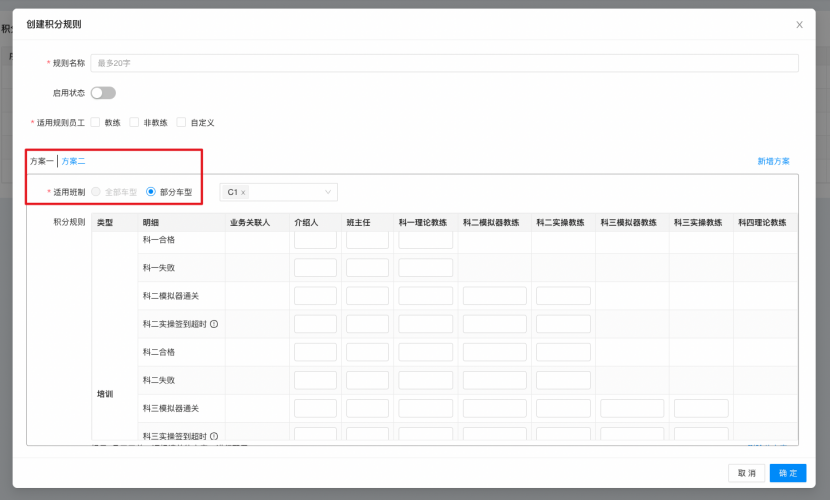Click info icon beside 科二实操签到超时
This screenshot has width=831, height=501.
click(214, 324)
